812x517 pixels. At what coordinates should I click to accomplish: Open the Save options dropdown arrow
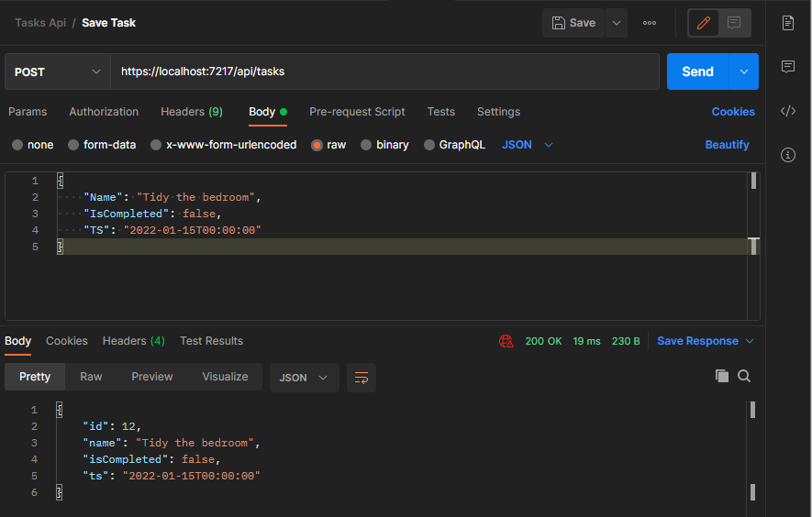(x=617, y=23)
